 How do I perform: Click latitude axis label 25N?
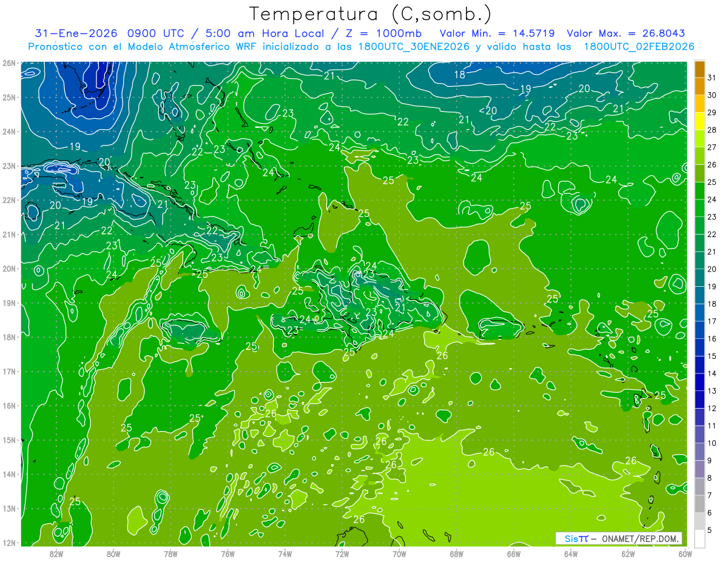click(8, 97)
